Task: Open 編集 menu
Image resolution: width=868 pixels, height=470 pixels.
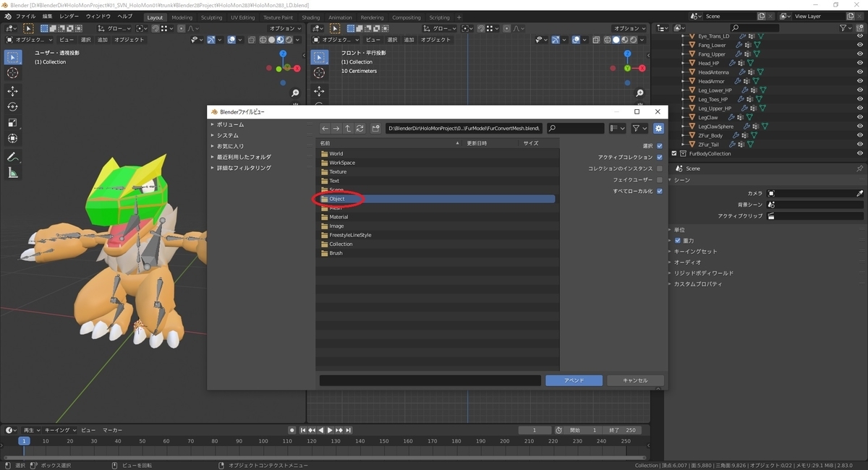Action: click(x=47, y=17)
